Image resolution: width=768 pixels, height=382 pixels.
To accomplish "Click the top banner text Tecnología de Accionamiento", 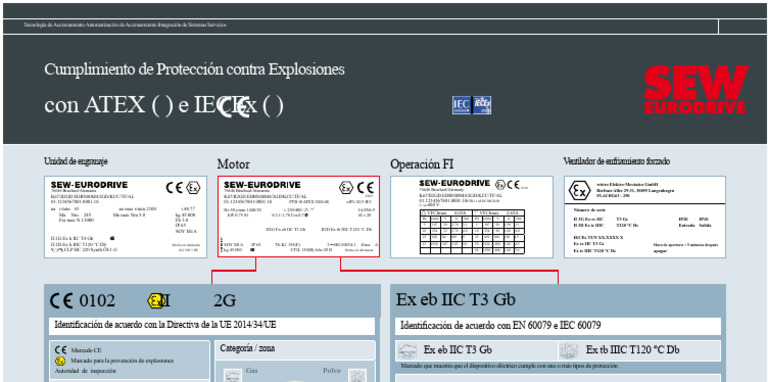I will point(125,25).
